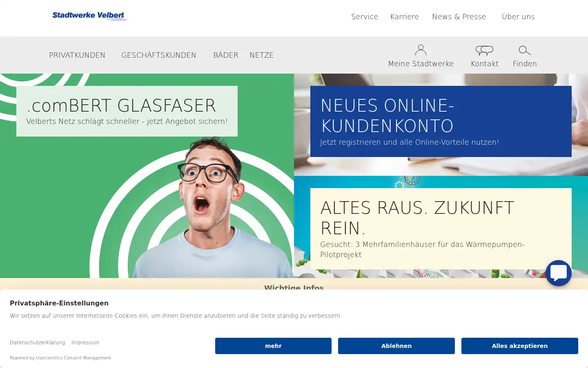Click 'Jetzt registrieren und alle Online-Vorteile nutzen!' text
The image size is (588, 368).
[410, 142]
